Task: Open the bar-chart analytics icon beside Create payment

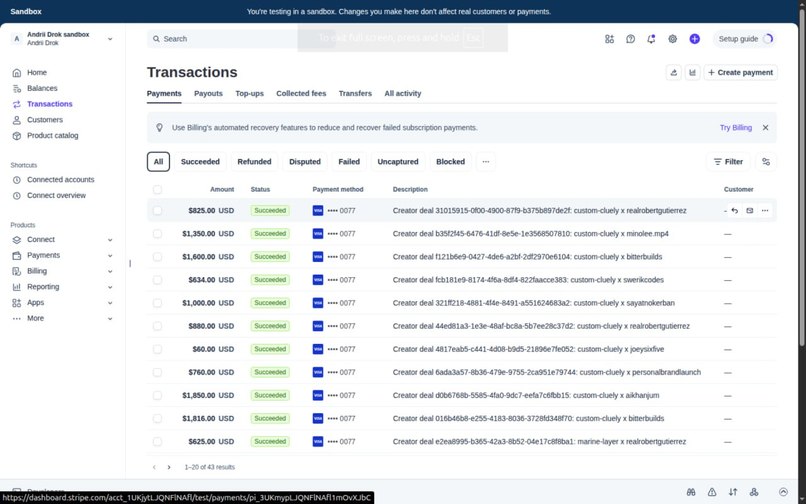Action: (692, 73)
